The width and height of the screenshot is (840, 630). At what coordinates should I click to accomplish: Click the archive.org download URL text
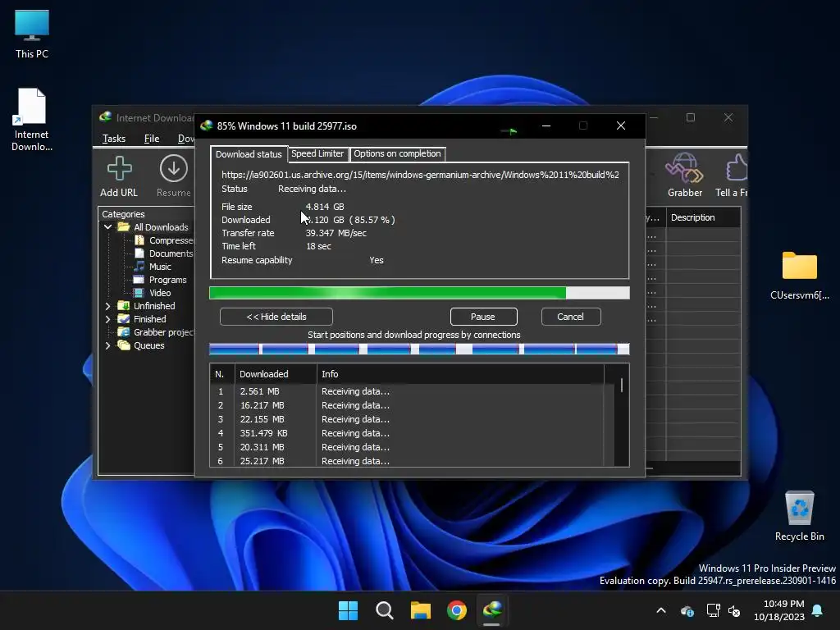pyautogui.click(x=421, y=175)
